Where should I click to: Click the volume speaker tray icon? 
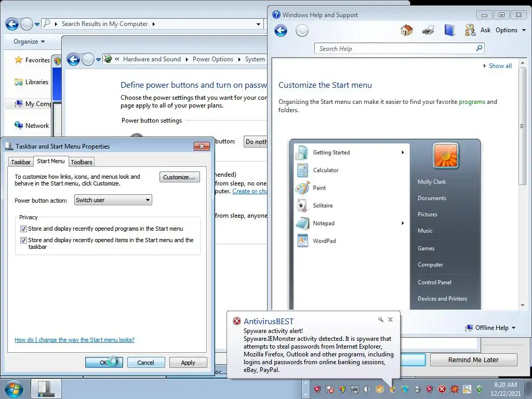pos(367,389)
